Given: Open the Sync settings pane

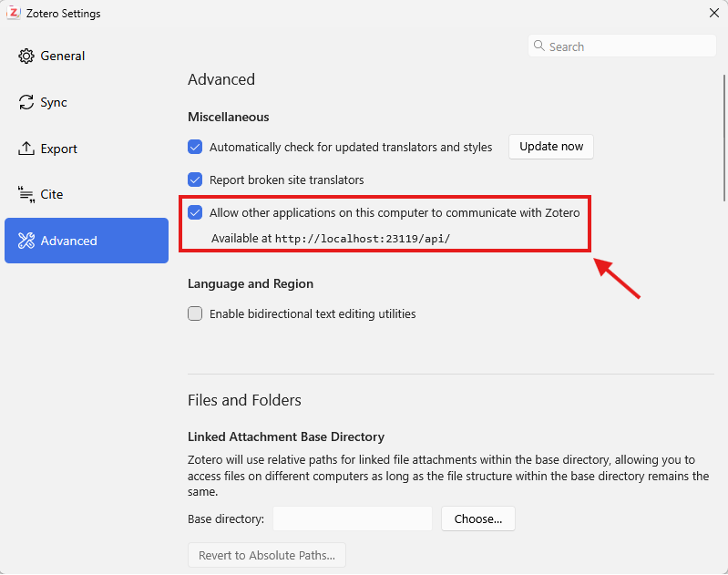Looking at the screenshot, I should (87, 102).
